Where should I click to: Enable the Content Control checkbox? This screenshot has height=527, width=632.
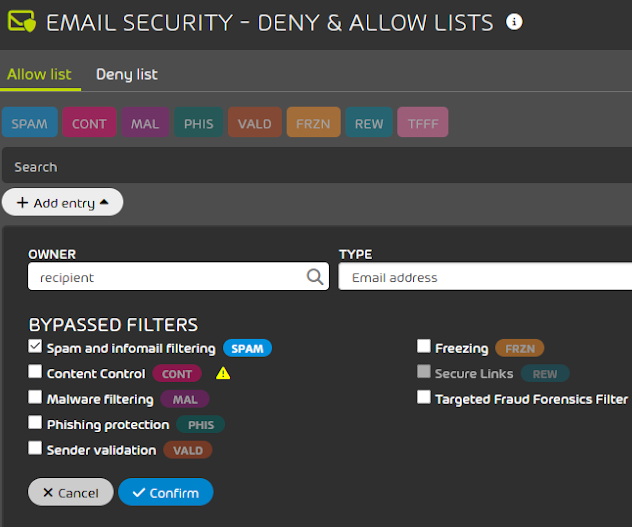point(36,372)
